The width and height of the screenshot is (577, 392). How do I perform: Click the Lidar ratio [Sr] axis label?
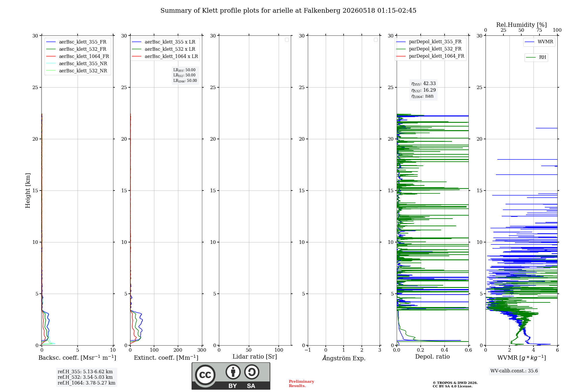pyautogui.click(x=255, y=357)
